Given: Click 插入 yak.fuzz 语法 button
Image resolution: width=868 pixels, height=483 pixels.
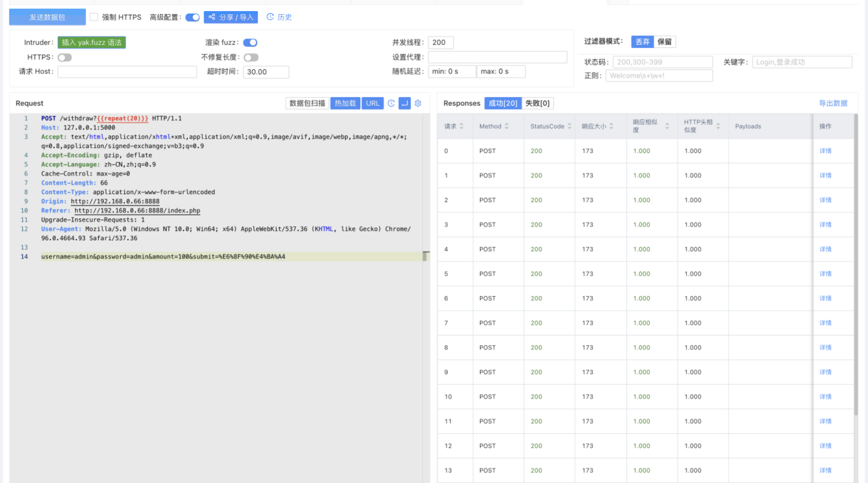Looking at the screenshot, I should [92, 42].
